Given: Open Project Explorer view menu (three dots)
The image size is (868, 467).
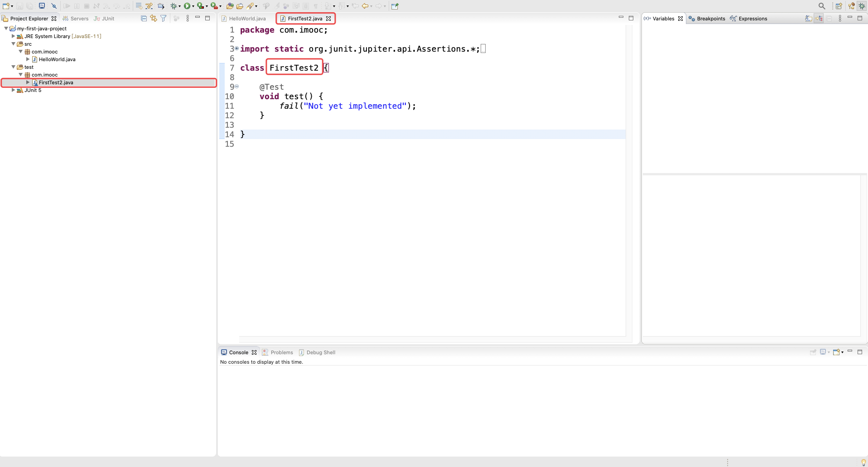Looking at the screenshot, I should (x=188, y=18).
